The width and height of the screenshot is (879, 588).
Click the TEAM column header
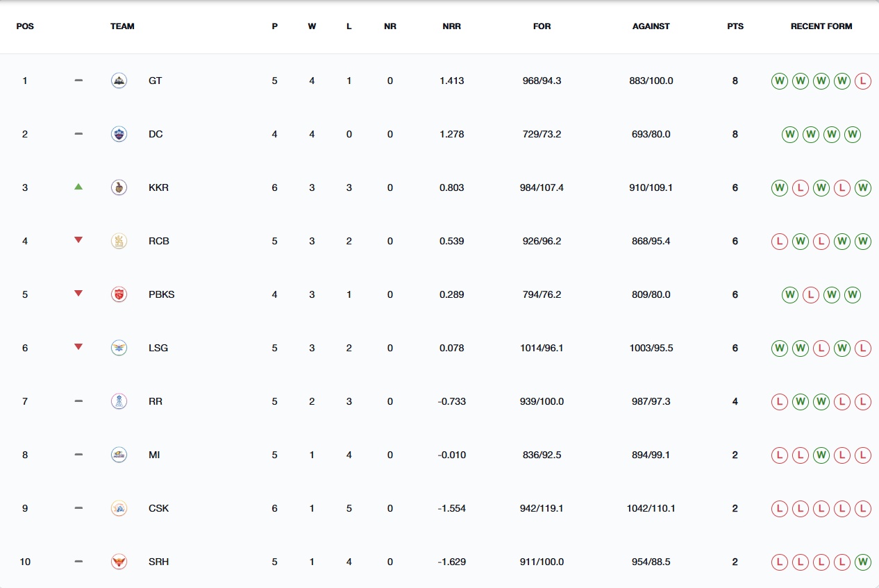(122, 26)
